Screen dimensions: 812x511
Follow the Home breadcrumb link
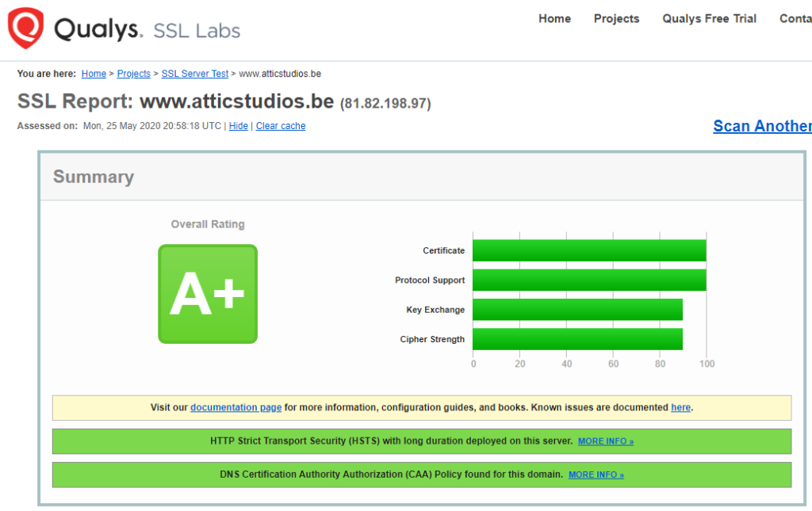tap(94, 74)
